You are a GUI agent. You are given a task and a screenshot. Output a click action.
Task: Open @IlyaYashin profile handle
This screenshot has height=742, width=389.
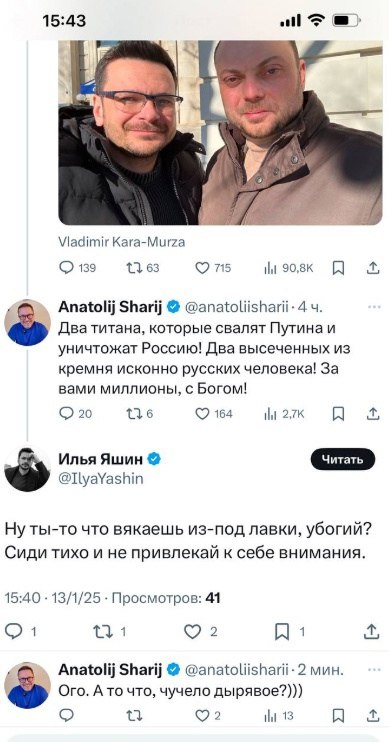tap(100, 479)
